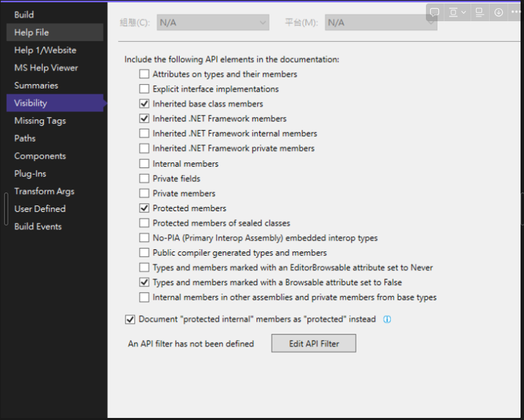Screen dimensions: 524x420
Task: Enable Public compiler generated types and members
Action: tap(144, 252)
